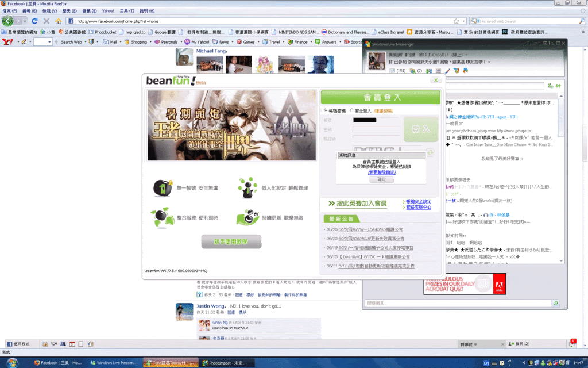Open the Facebook notifications icon with red badge
Viewport: 588px width, 368px height.
pyautogui.click(x=572, y=343)
